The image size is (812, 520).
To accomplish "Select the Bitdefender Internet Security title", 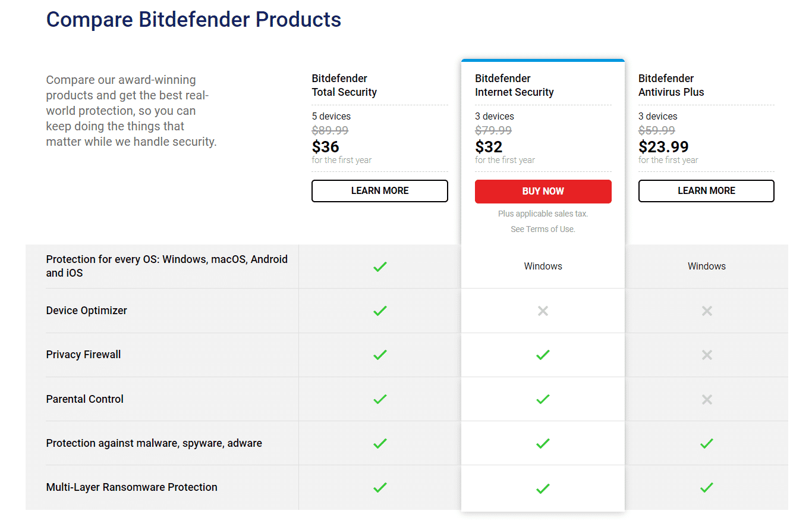I will point(514,85).
